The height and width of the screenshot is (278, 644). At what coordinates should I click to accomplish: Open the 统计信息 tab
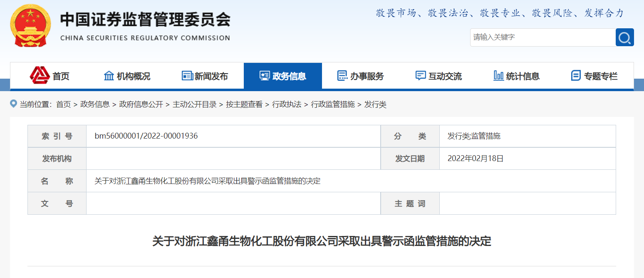(x=516, y=76)
